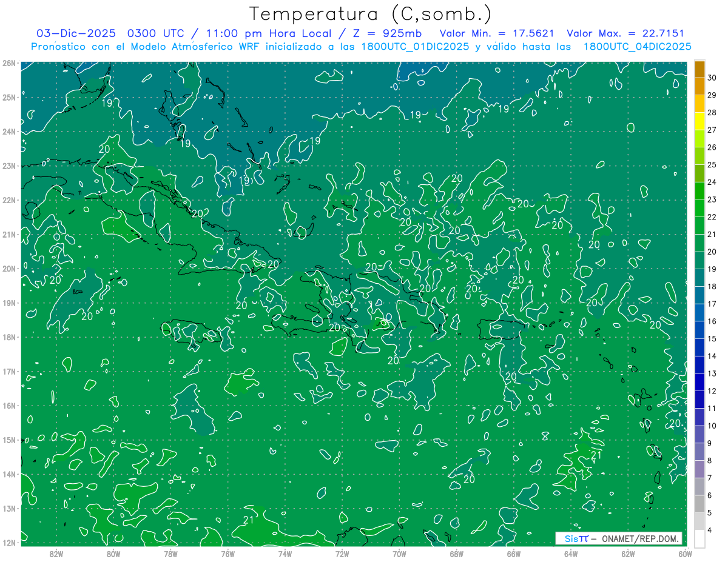Select the "Valor Min. = 17.5621" value
Screen dimensions: 728x562
pyautogui.click(x=496, y=33)
